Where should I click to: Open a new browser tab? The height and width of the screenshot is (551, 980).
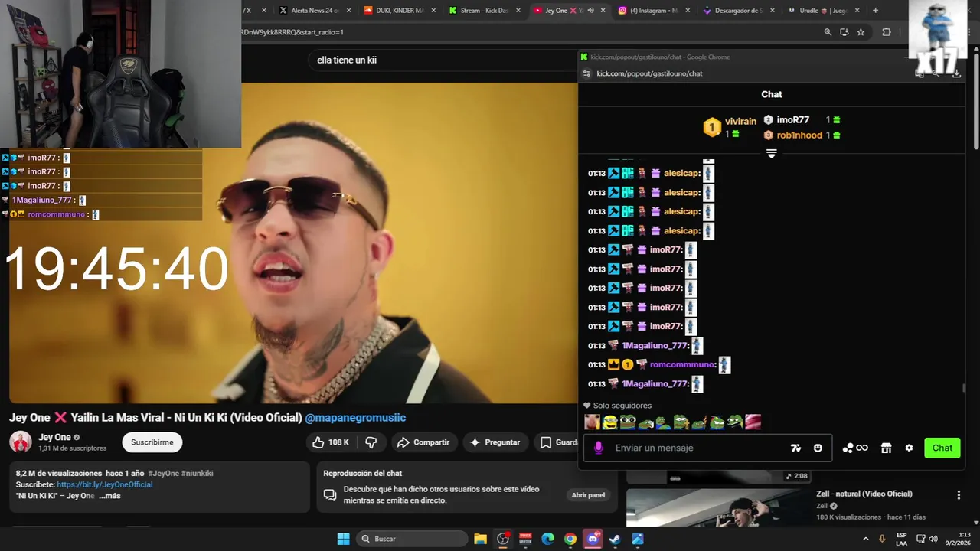coord(875,11)
